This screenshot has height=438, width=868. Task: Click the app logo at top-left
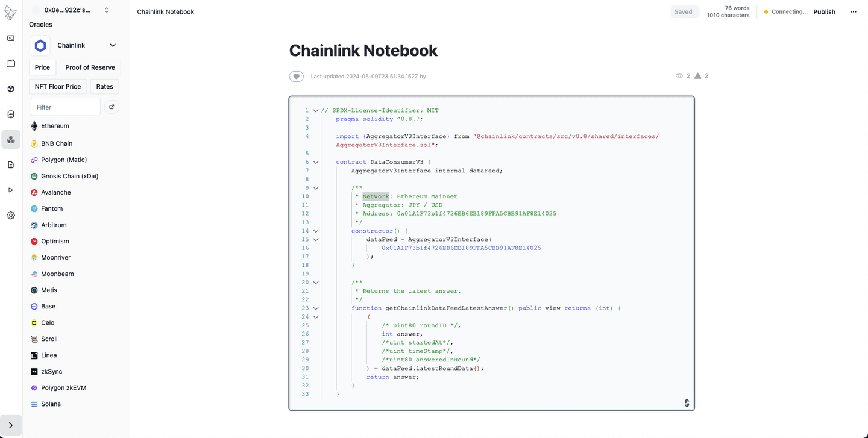tap(10, 12)
